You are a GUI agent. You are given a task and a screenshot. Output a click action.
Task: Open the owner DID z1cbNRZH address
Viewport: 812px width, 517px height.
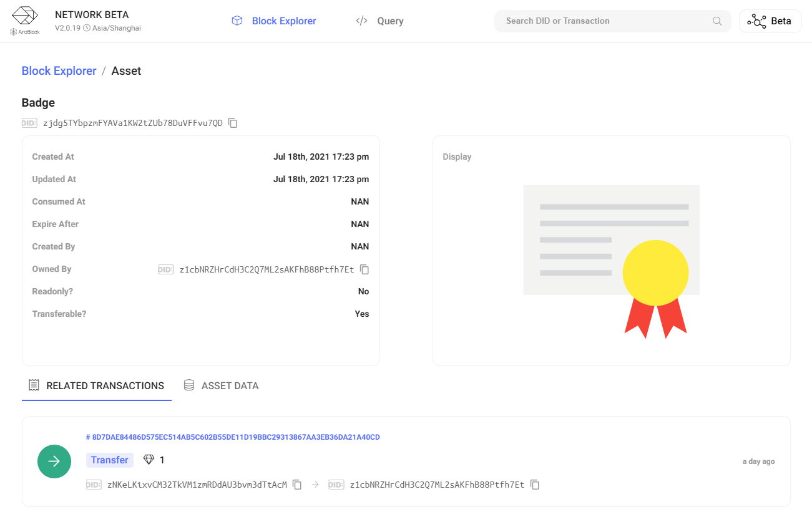(267, 269)
